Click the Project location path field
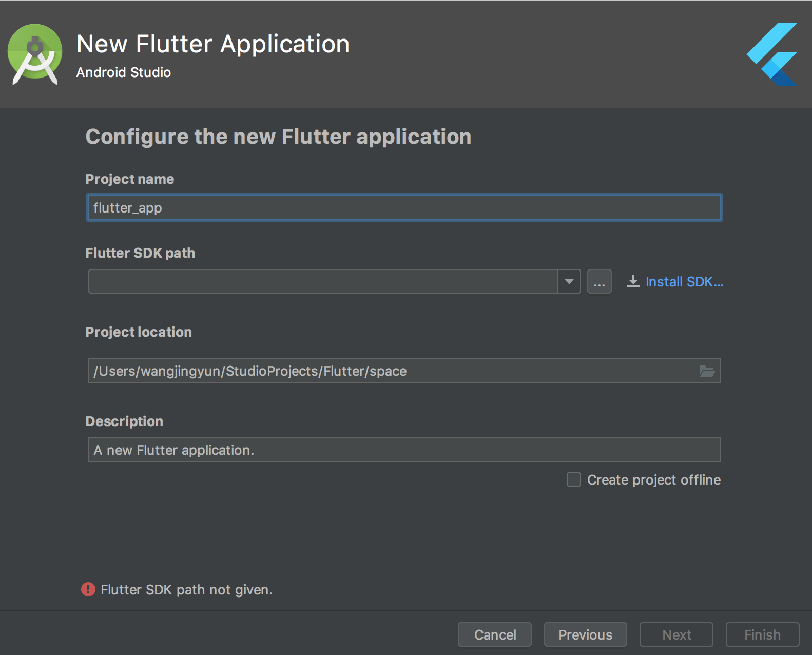Image resolution: width=812 pixels, height=655 pixels. point(390,371)
